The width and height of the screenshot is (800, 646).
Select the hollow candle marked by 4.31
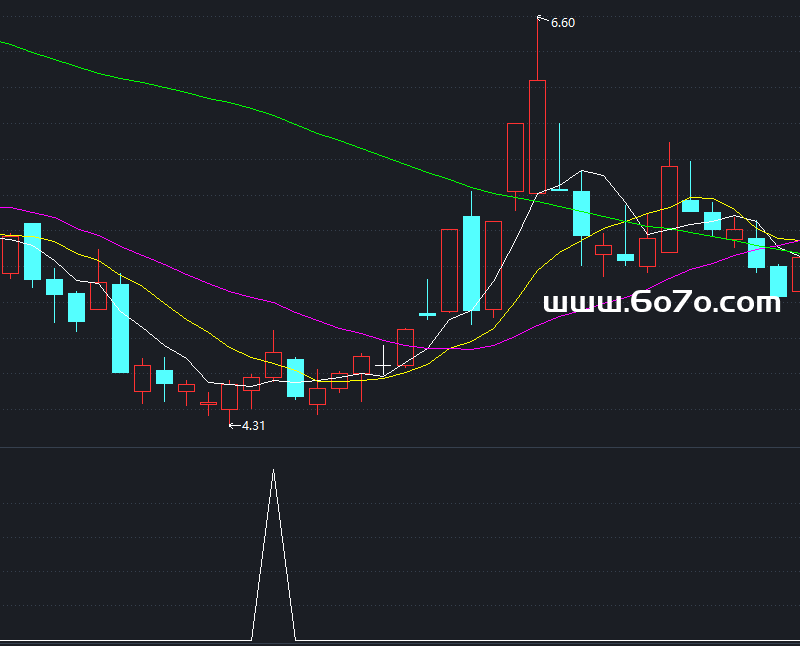[230, 397]
